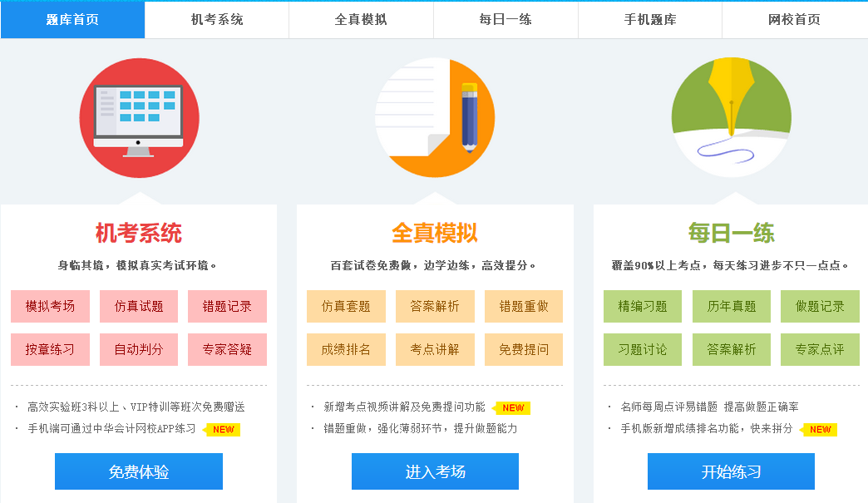
Task: Go to the 网校首页 tab
Action: [794, 20]
